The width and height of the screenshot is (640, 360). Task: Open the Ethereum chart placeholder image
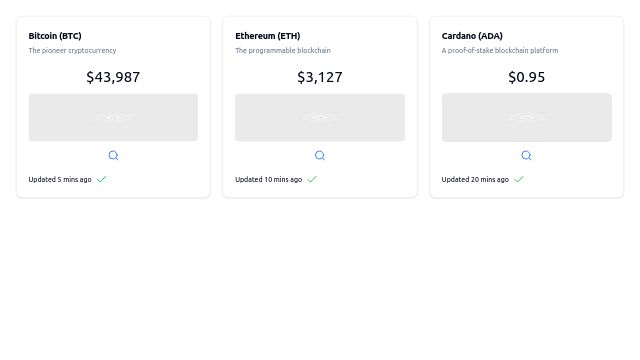click(x=320, y=118)
